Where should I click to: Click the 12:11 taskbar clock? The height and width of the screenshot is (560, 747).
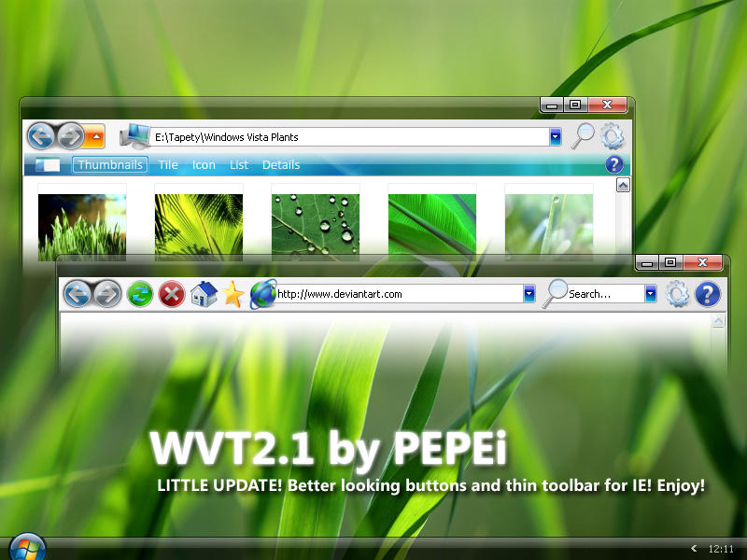pyautogui.click(x=721, y=549)
